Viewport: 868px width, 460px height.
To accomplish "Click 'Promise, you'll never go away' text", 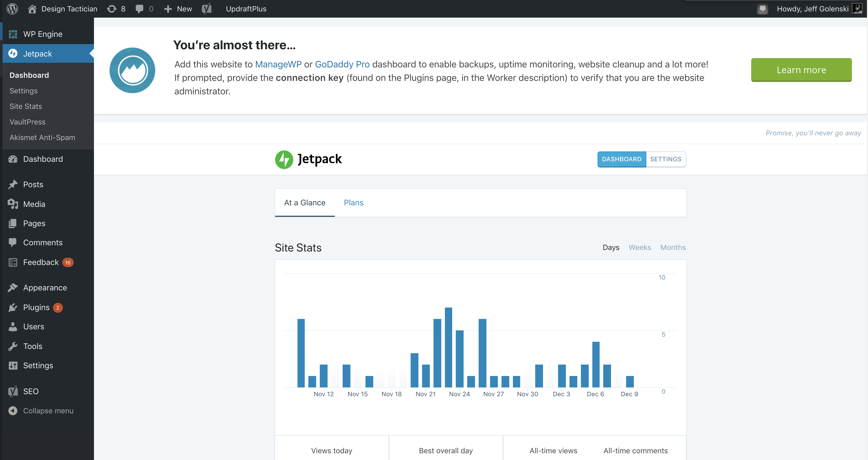I will (x=813, y=133).
